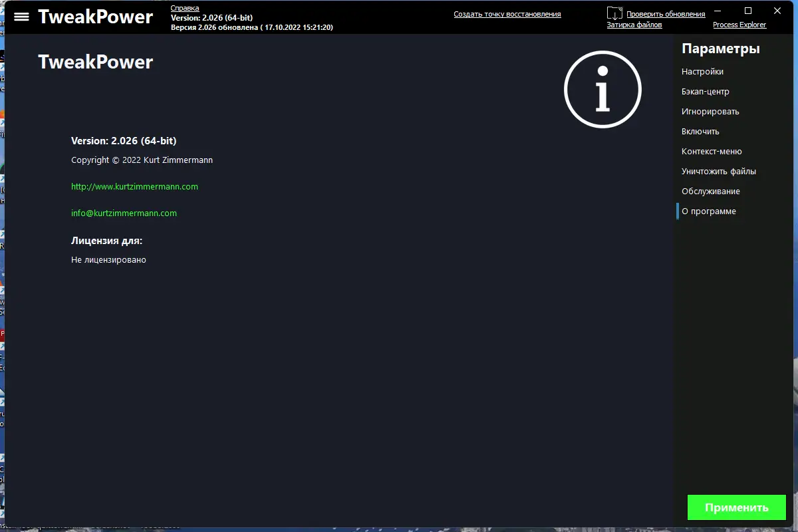Click Version: 2.026 (64-bit) text in content
This screenshot has width=798, height=532.
[x=124, y=141]
